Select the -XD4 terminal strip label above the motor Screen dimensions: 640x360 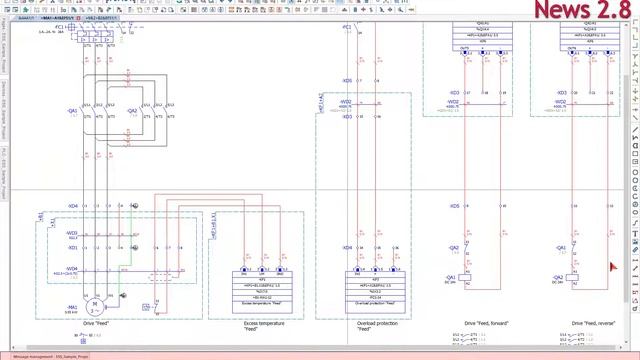73,206
